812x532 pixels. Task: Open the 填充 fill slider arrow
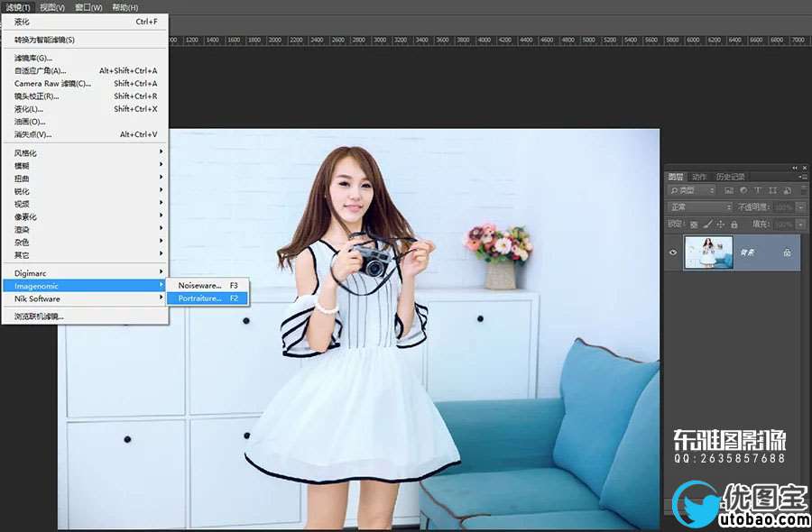801,225
